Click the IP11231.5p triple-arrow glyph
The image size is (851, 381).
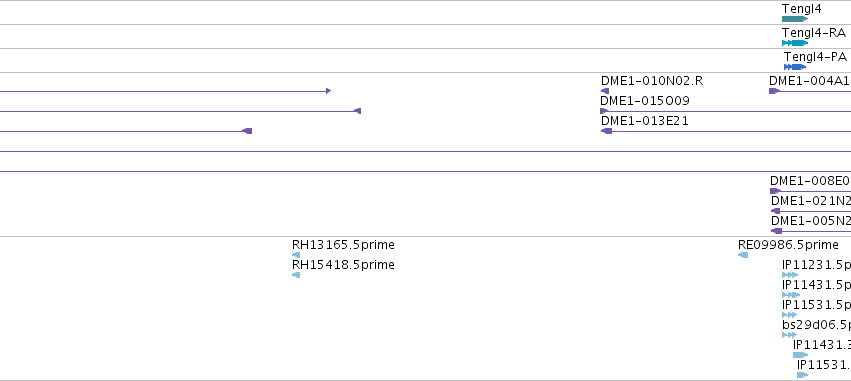(x=790, y=275)
